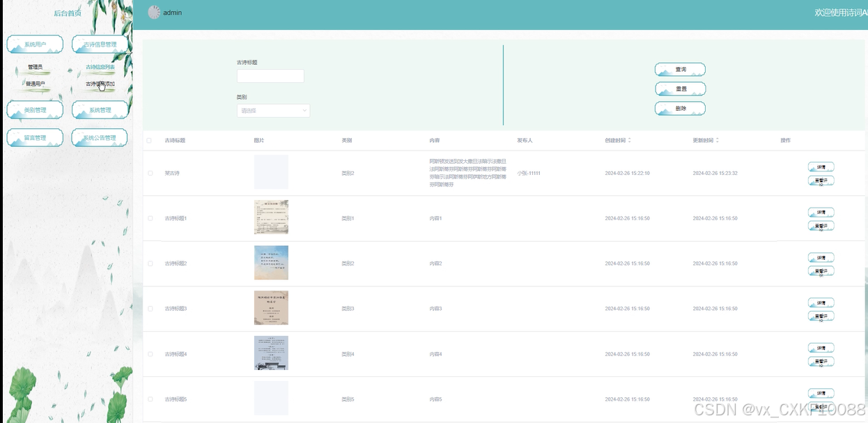868x423 pixels.
Task: Open the 管理员 submenu item
Action: 35,68
